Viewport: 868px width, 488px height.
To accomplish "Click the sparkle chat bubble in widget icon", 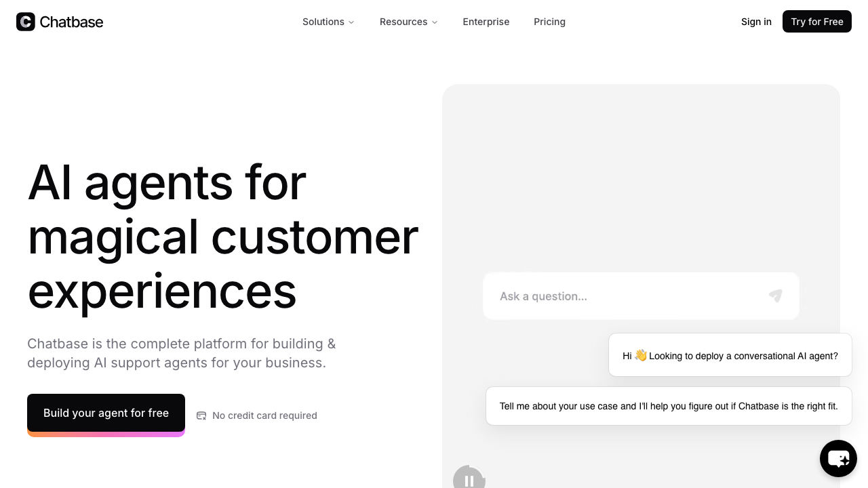I will 838,458.
